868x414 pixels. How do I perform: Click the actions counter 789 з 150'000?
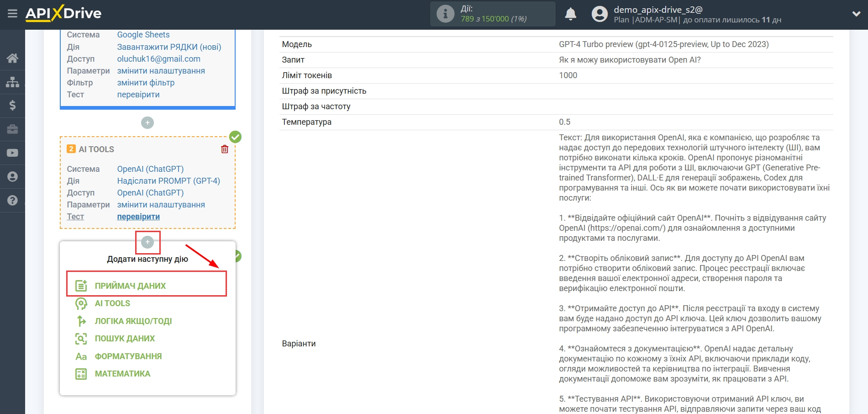coord(494,19)
